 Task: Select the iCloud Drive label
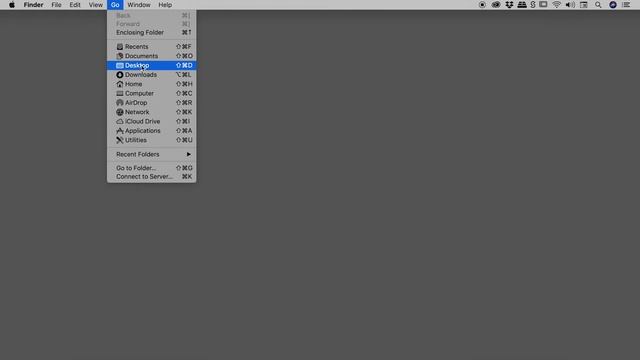pyautogui.click(x=142, y=122)
